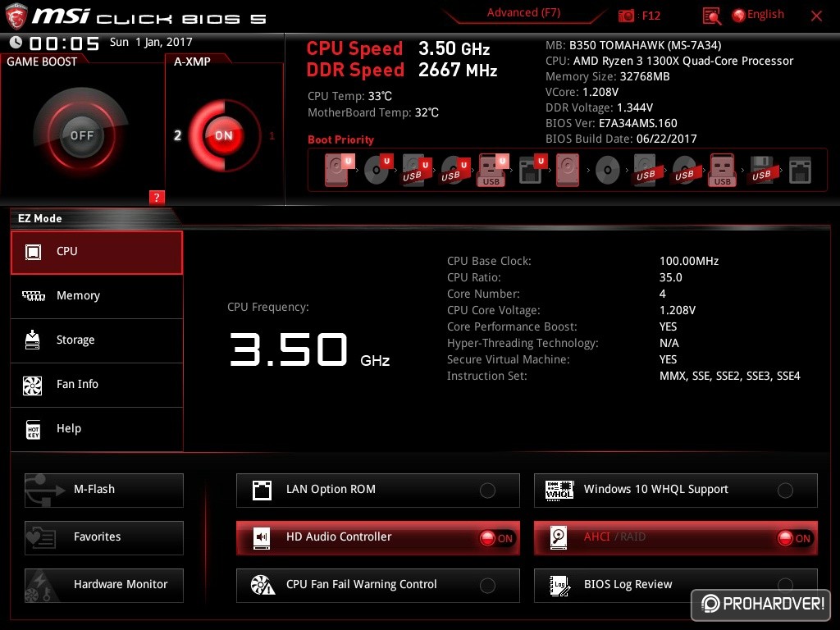Turn off the HD Audio Controller switch
The width and height of the screenshot is (840, 630).
coord(496,538)
